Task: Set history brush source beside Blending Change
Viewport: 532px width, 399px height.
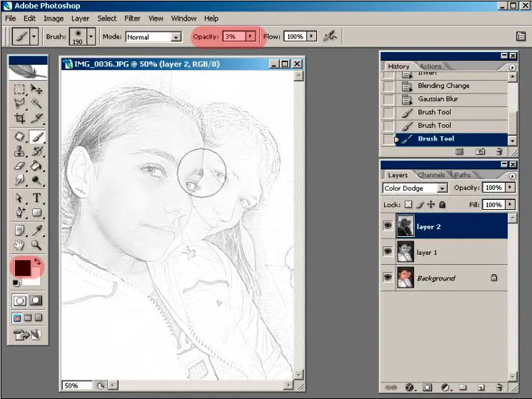Action: [388, 86]
